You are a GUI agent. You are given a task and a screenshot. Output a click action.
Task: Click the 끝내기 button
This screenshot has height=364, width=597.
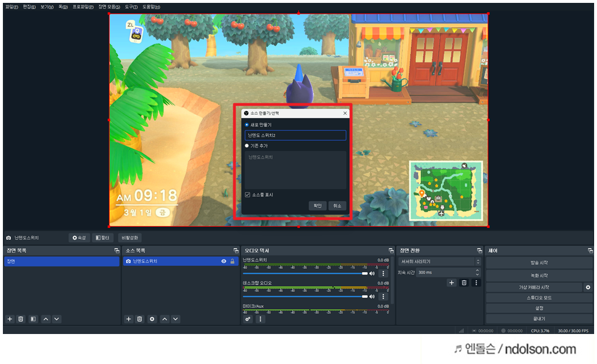[539, 318]
